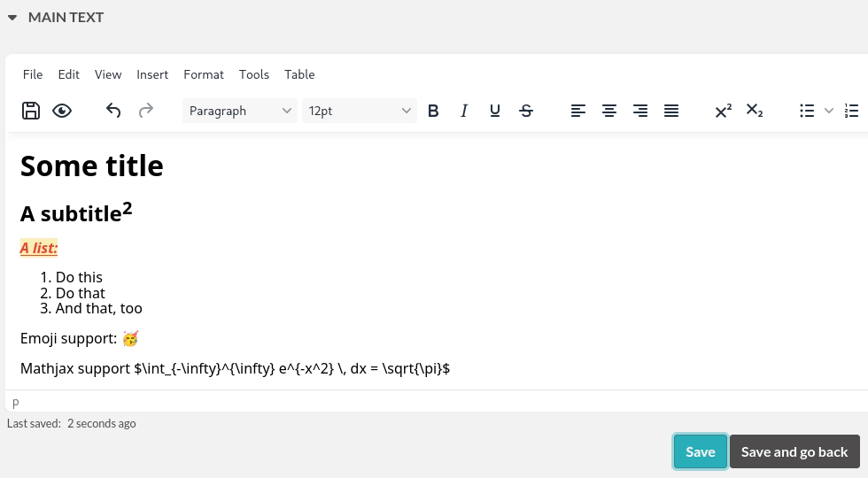Toggle italic formatting
Image resolution: width=868 pixels, height=478 pixels.
464,111
